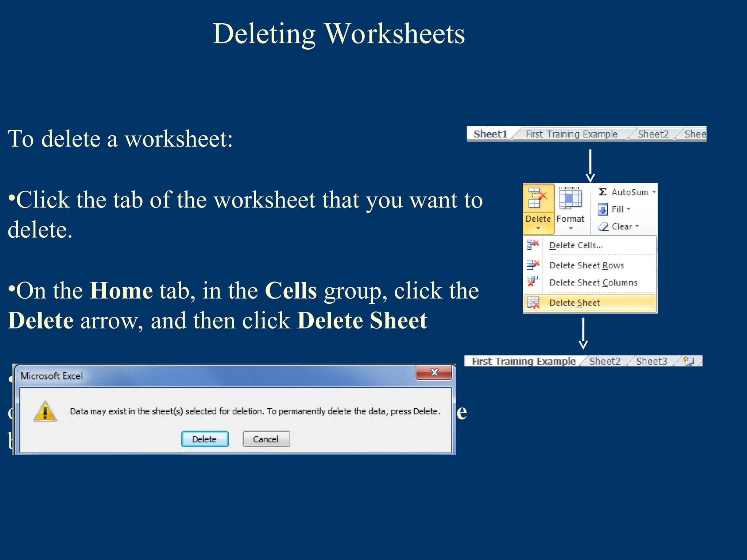Screen dimensions: 747x560
Task: Expand the Delete button dropdown arrow
Action: pyautogui.click(x=538, y=229)
